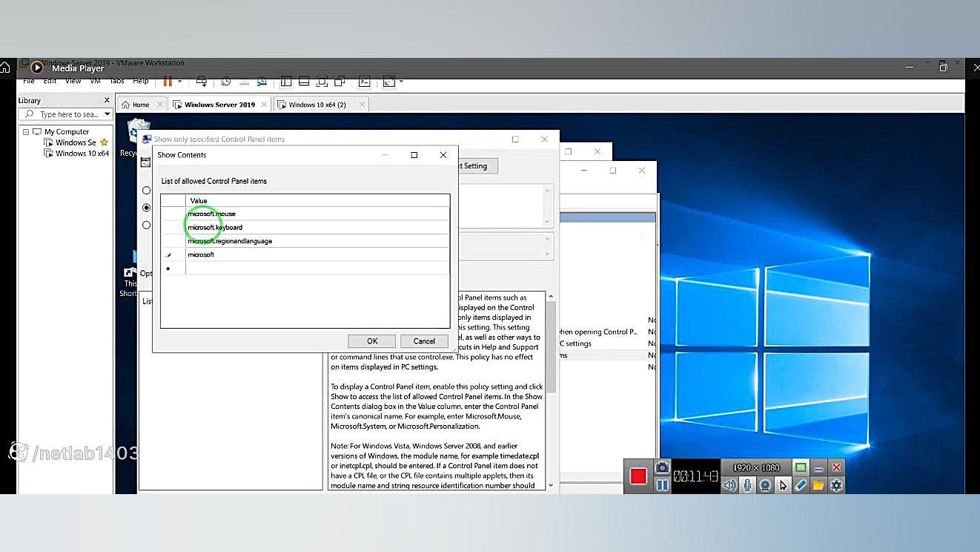Click the empty new-row value cell
Viewport: 980px width, 552px height.
[317, 269]
